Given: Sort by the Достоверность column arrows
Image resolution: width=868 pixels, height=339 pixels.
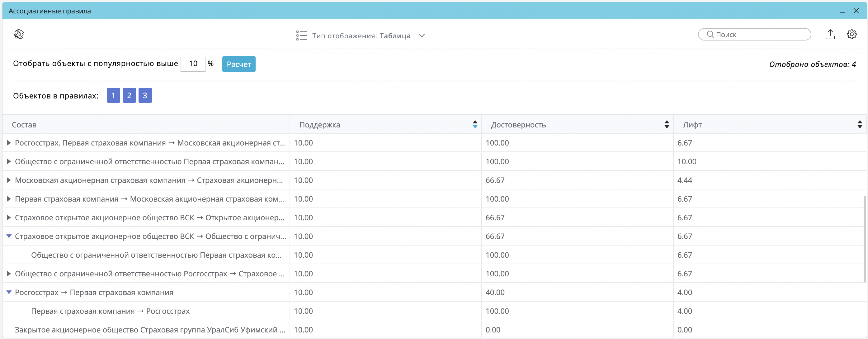Looking at the screenshot, I should [x=667, y=124].
